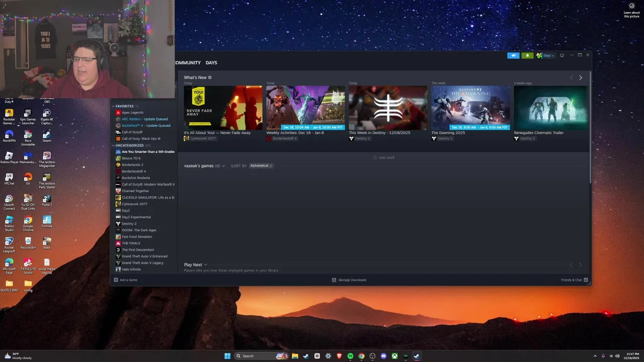This screenshot has width=644, height=362.
Task: Open Windows Start button
Action: (227, 356)
